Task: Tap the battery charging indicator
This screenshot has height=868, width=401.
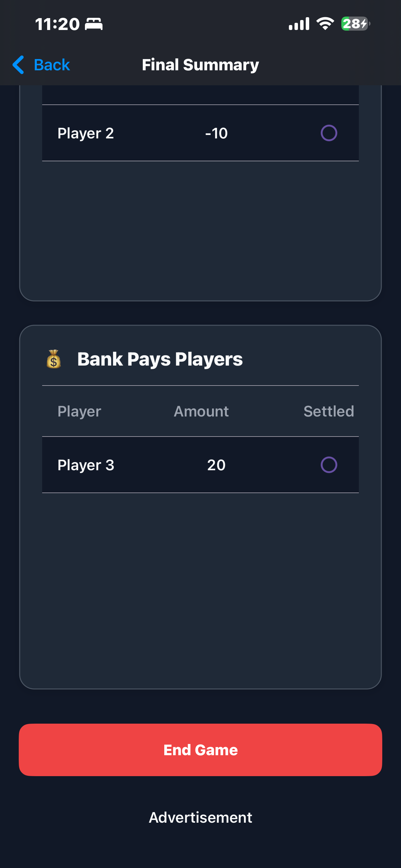Action: tap(355, 23)
